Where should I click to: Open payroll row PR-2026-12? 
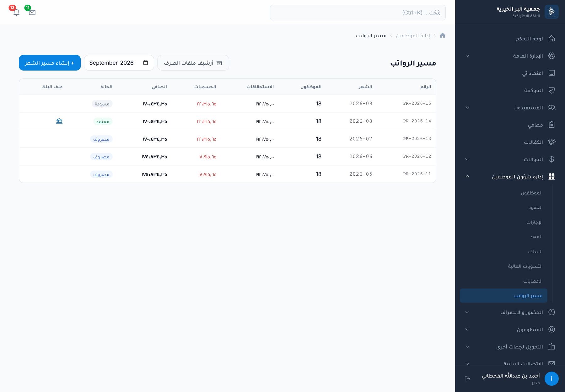228,156
